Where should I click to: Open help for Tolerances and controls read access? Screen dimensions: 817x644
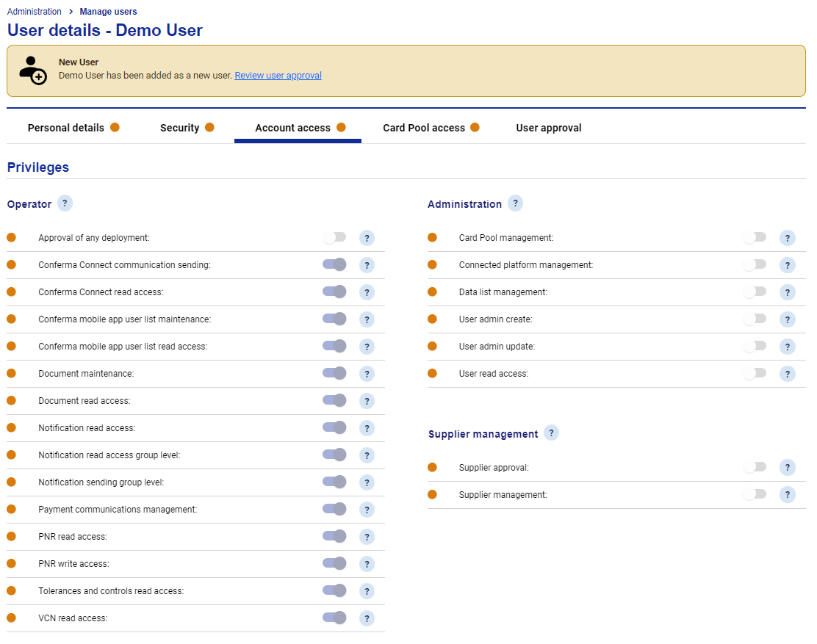pos(367,591)
